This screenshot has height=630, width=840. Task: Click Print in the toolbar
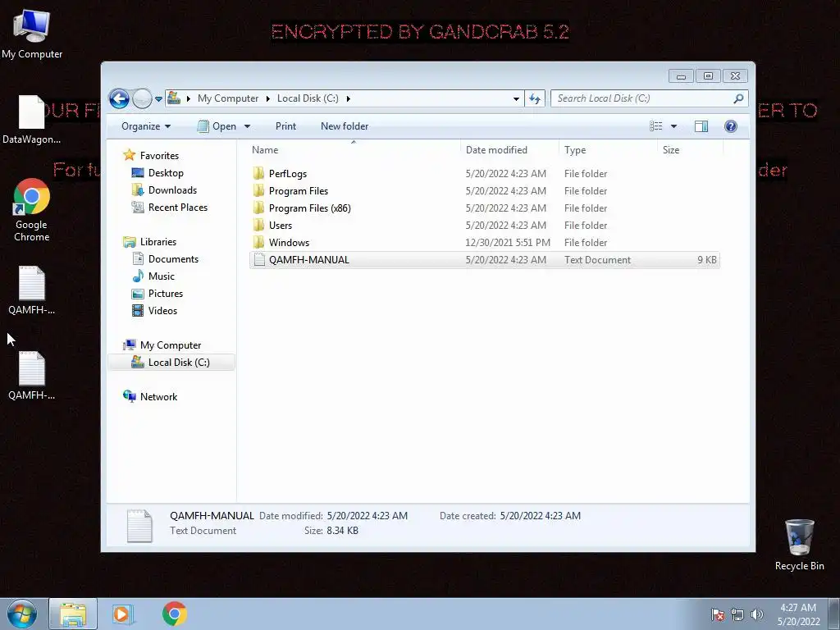tap(285, 126)
